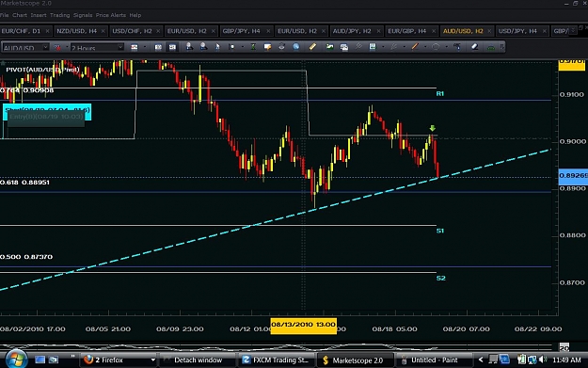The image size is (588, 368).
Task: Click the 0.500 0.87370 Fibonacci label
Action: pos(26,257)
